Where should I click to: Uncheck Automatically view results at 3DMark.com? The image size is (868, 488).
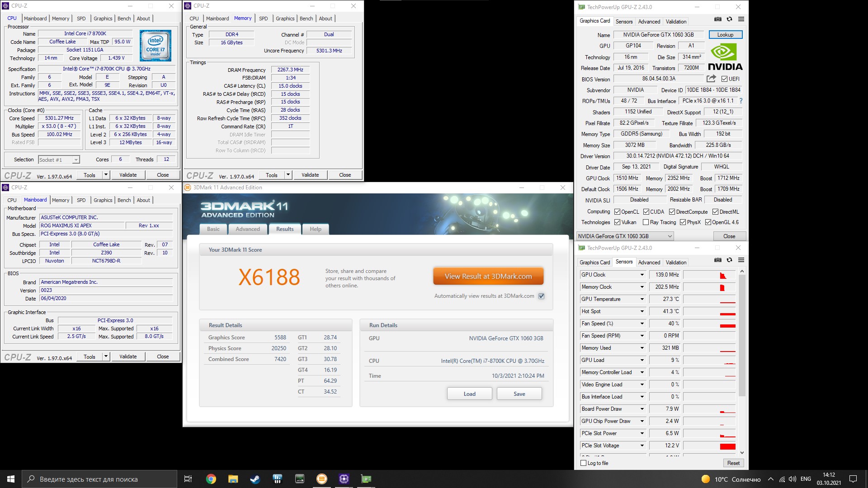[541, 296]
